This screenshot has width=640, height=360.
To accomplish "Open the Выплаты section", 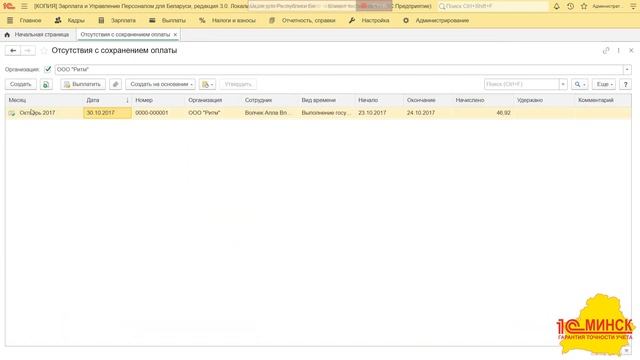I will tap(168, 20).
